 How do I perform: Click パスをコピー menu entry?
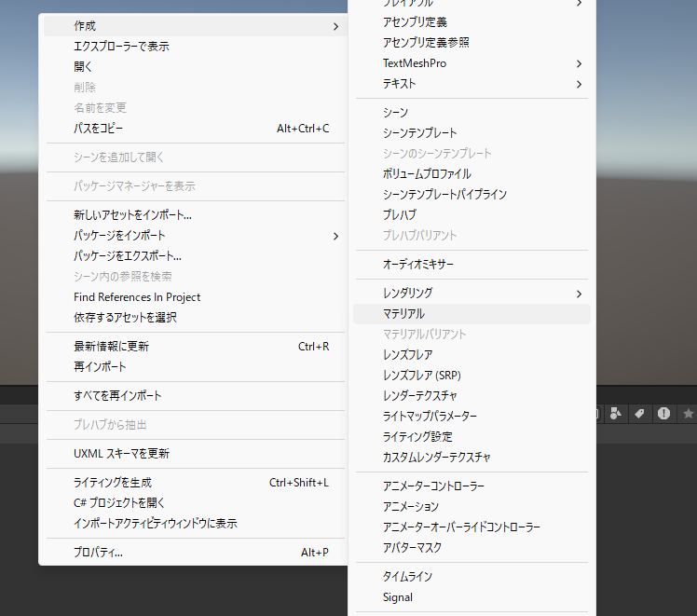coord(99,129)
